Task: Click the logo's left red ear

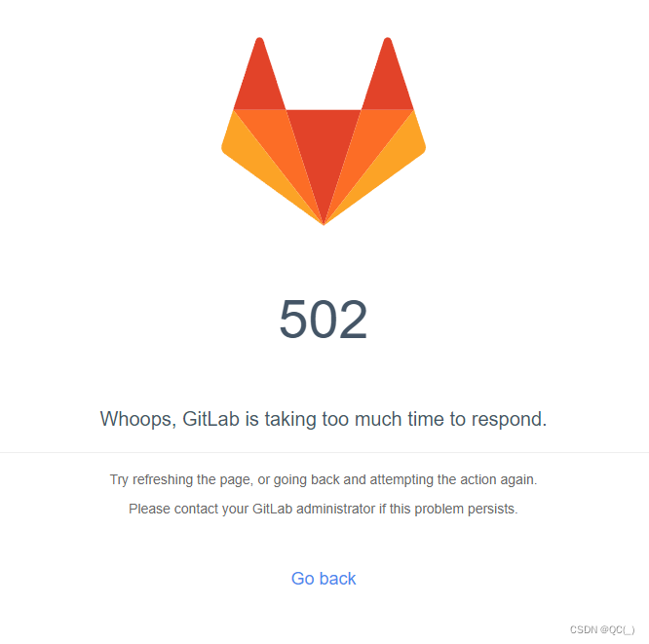Action: pyautogui.click(x=259, y=81)
